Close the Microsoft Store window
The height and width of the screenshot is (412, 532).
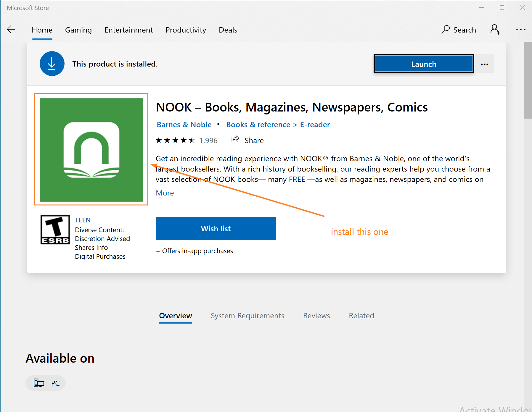[522, 8]
